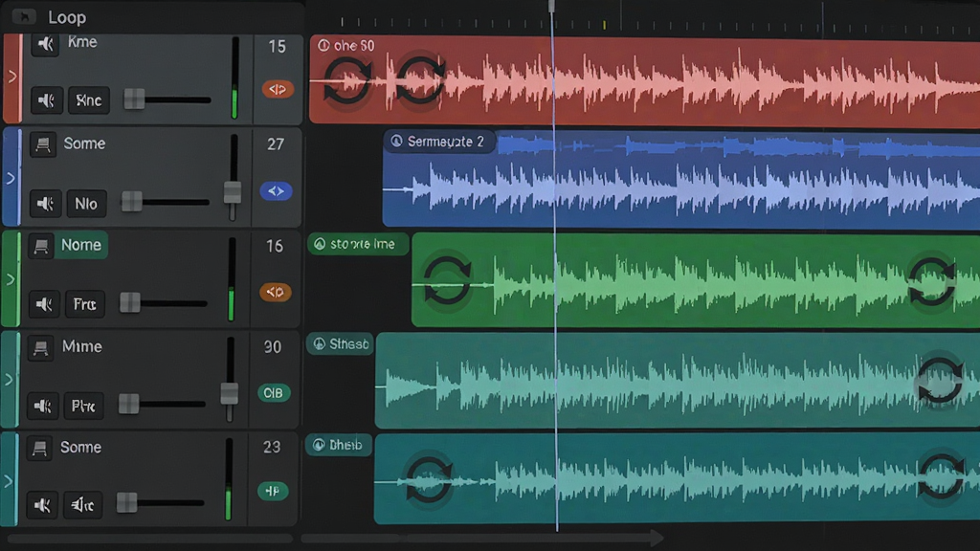The height and width of the screenshot is (551, 980).
Task: Mute the Kme track with lower speaker button
Action: pos(46,99)
